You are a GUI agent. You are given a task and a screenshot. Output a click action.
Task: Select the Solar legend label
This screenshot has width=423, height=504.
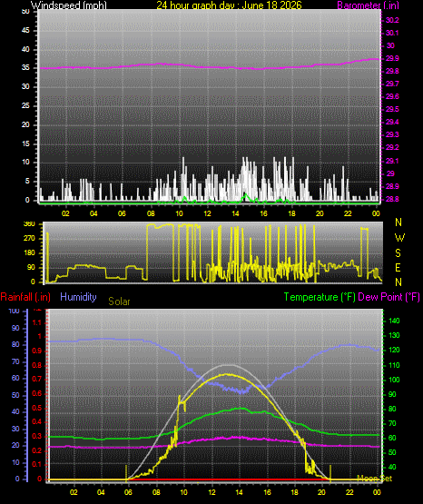point(119,301)
